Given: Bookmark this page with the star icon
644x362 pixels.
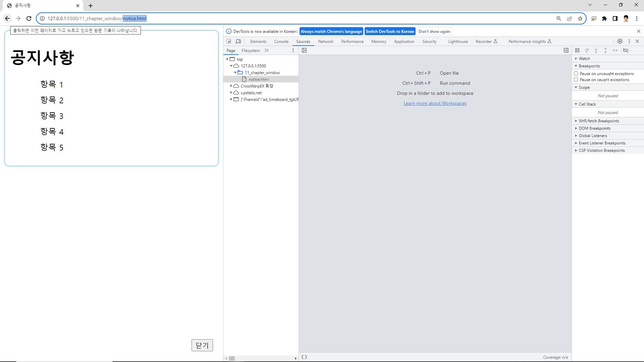Looking at the screenshot, I should coord(580,18).
